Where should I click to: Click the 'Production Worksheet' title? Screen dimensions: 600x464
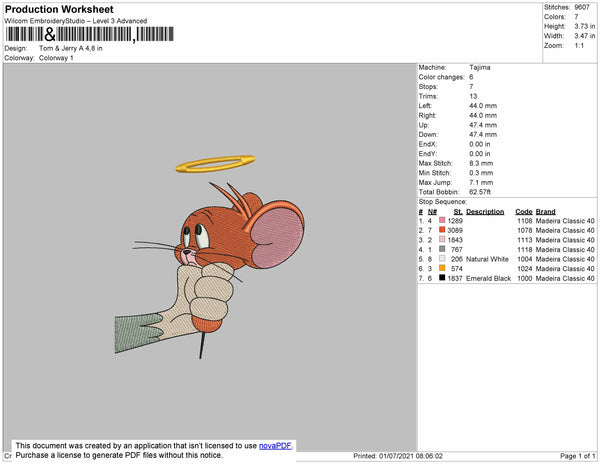(59, 9)
